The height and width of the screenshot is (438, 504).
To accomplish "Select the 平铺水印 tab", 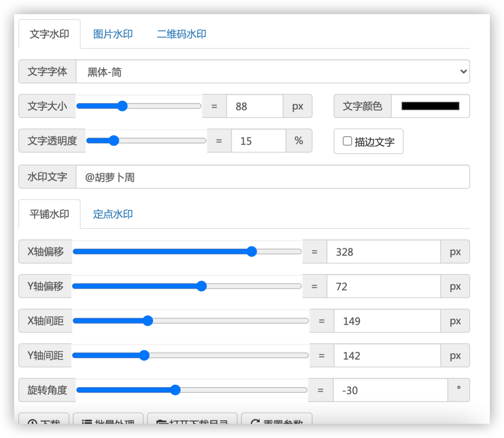I will click(49, 214).
